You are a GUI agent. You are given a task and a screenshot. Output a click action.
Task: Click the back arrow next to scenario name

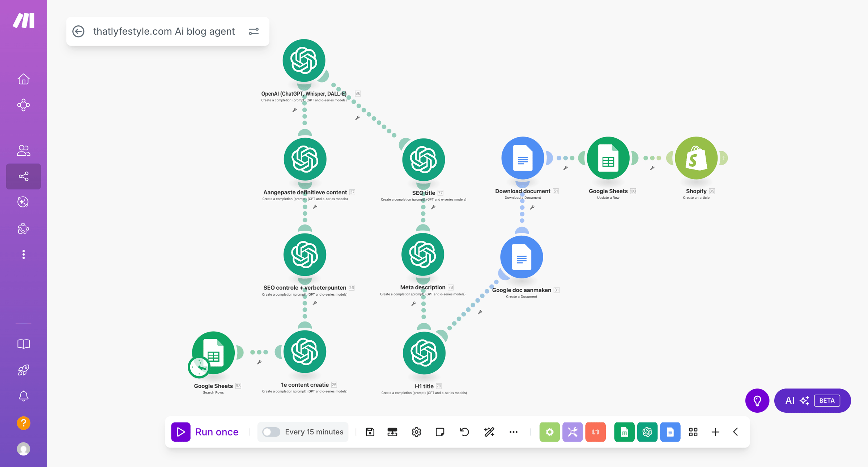coord(78,31)
